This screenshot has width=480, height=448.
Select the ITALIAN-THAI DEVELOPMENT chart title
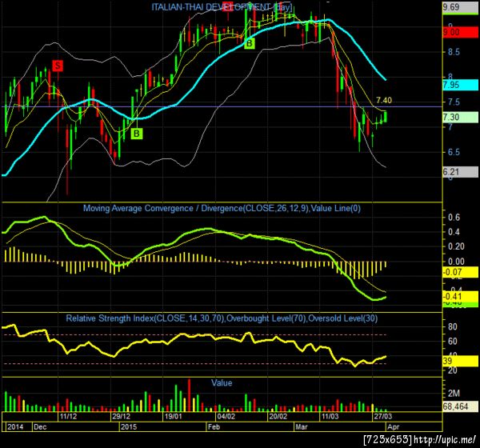tap(222, 7)
